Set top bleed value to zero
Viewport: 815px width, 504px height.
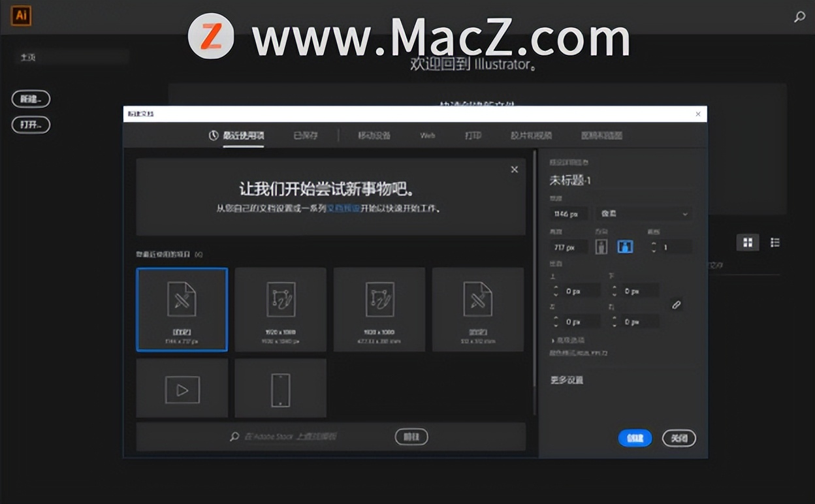click(x=580, y=291)
